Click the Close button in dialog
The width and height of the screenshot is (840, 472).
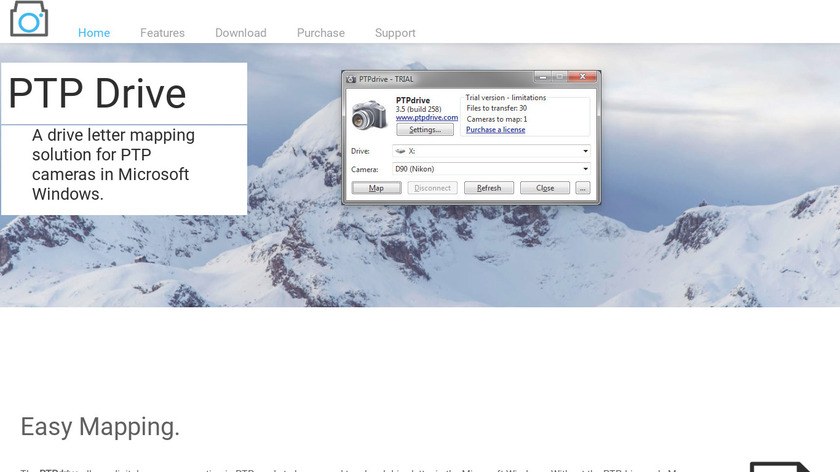pyautogui.click(x=545, y=188)
